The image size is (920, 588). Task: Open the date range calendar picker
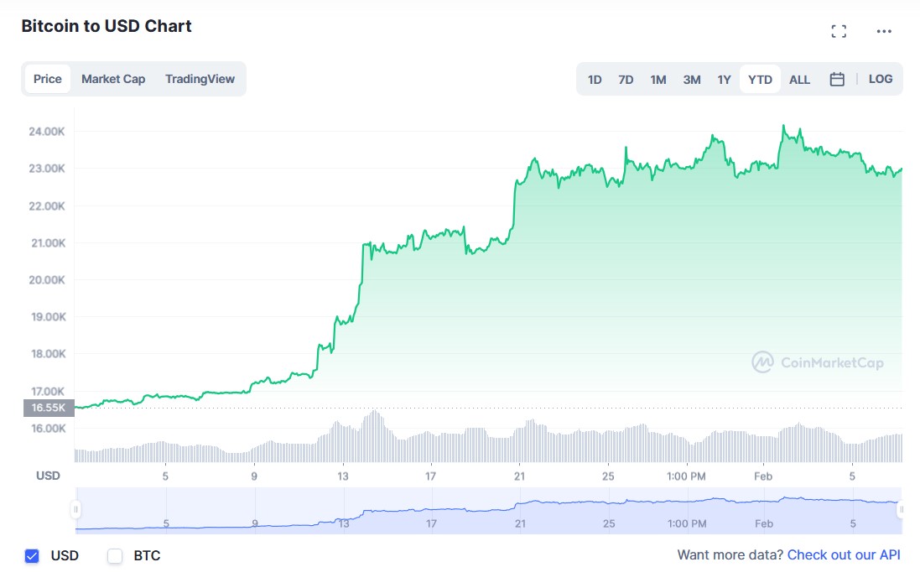pos(836,79)
